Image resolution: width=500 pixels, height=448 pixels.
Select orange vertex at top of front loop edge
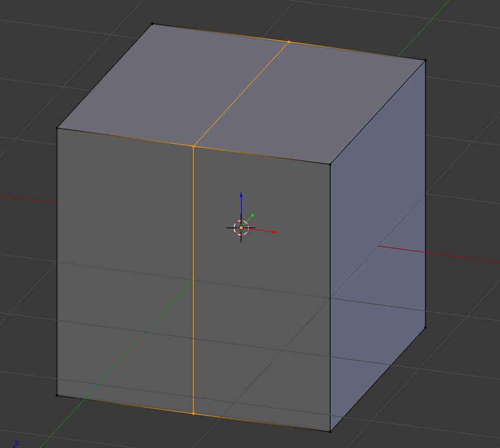[193, 146]
